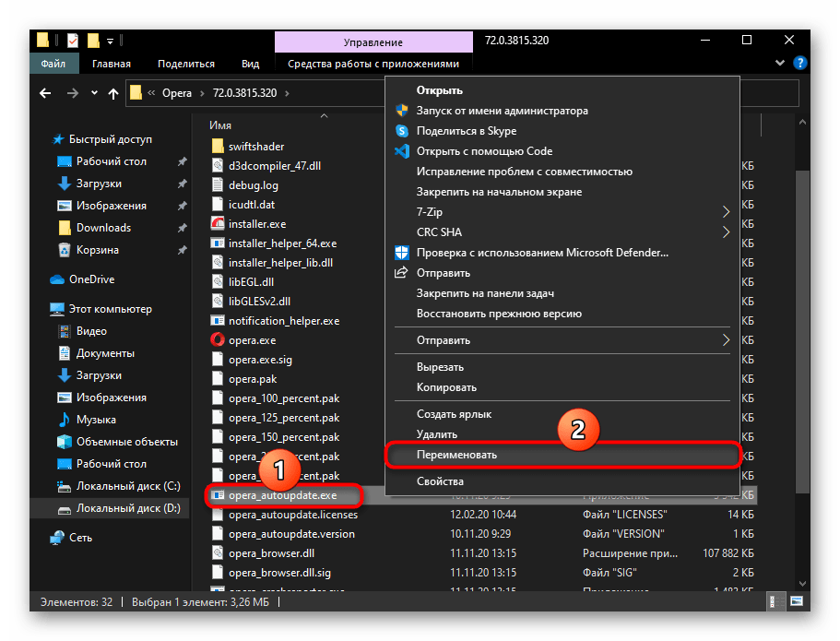Click the up-arrow navigation icon

coord(113,93)
